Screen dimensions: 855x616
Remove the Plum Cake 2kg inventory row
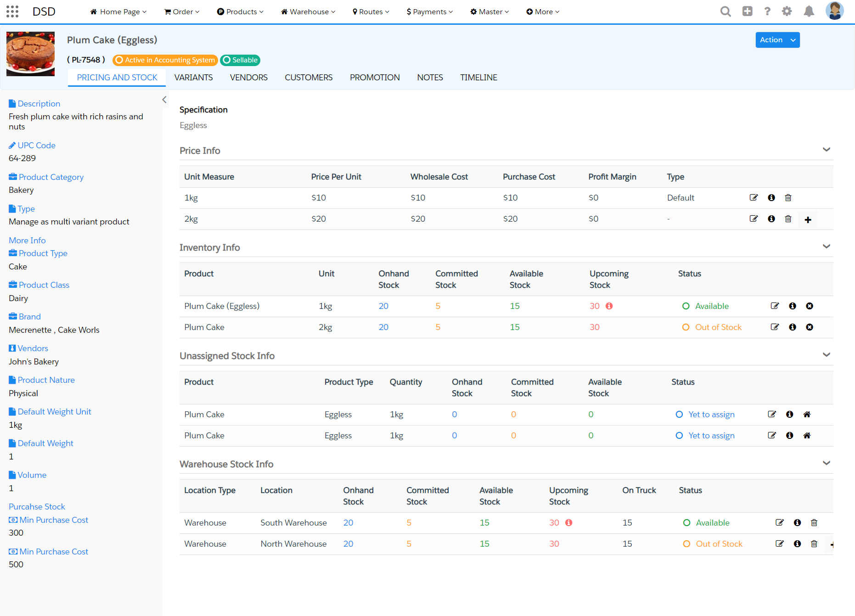tap(810, 327)
